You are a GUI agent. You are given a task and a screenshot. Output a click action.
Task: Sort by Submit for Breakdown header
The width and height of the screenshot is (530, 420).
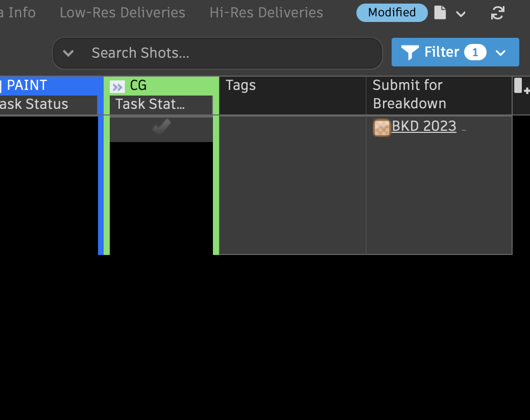pos(408,94)
